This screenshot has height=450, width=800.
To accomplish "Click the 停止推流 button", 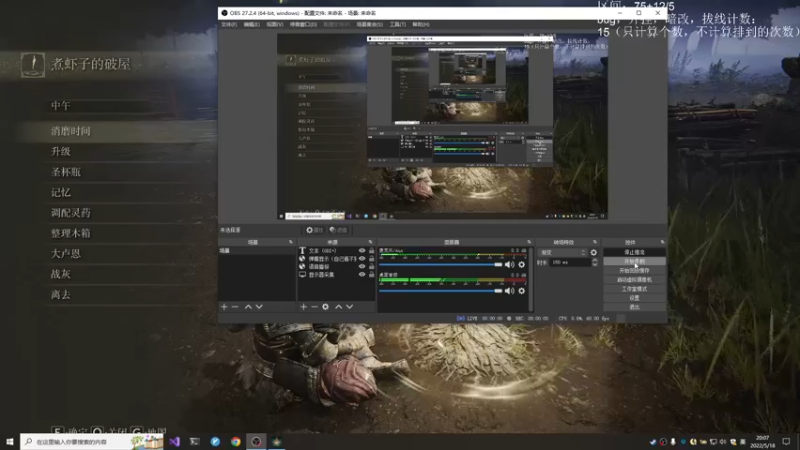I will [634, 252].
